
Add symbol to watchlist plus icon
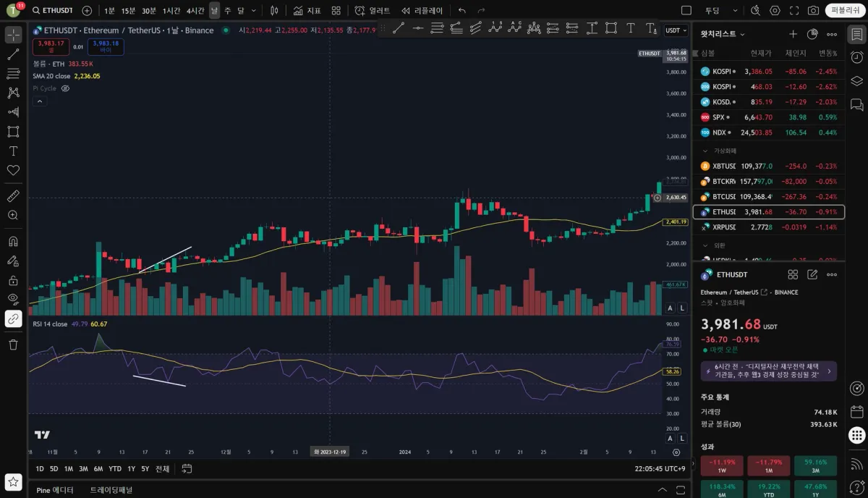(793, 34)
